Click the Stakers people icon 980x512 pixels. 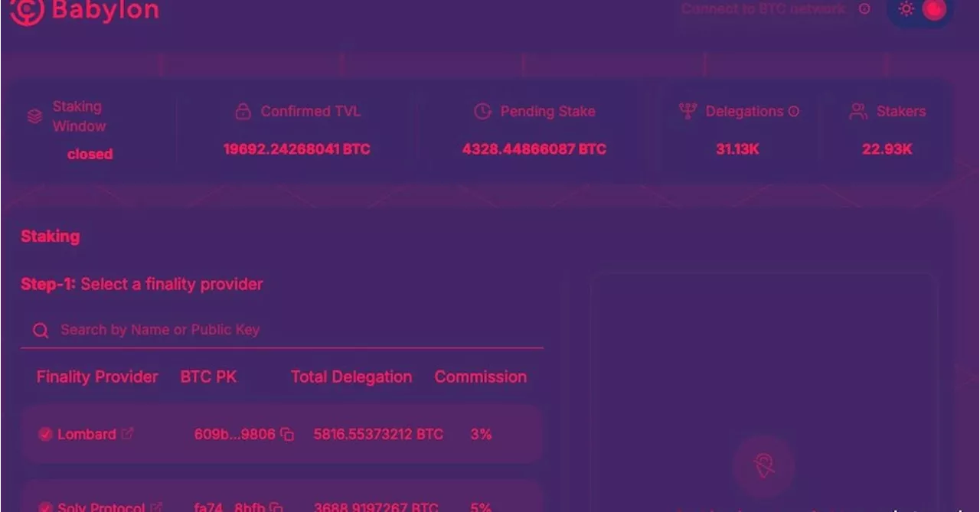(x=858, y=112)
